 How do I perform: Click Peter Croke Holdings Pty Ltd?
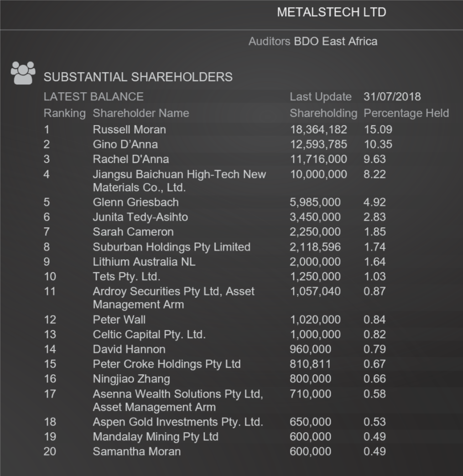166,364
